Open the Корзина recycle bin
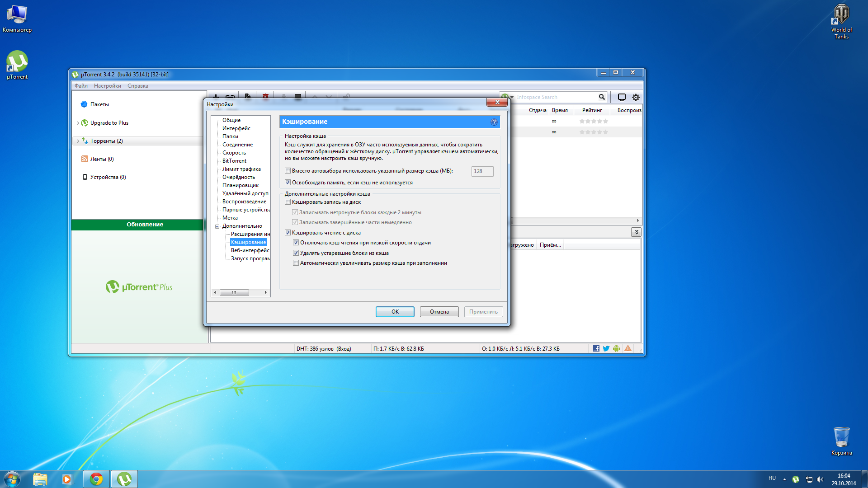 point(841,441)
